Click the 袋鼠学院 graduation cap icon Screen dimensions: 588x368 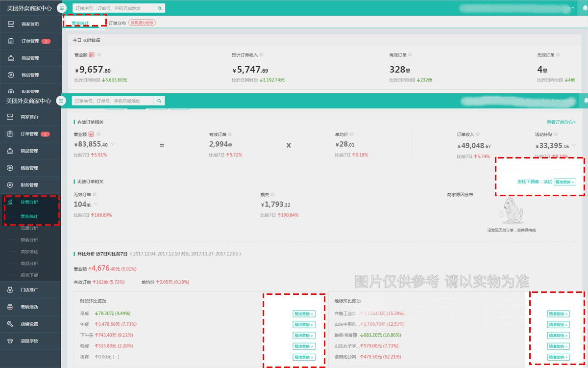pos(10,341)
